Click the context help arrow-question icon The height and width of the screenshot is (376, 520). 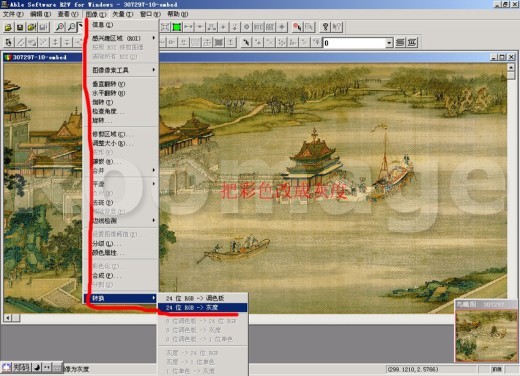[337, 27]
